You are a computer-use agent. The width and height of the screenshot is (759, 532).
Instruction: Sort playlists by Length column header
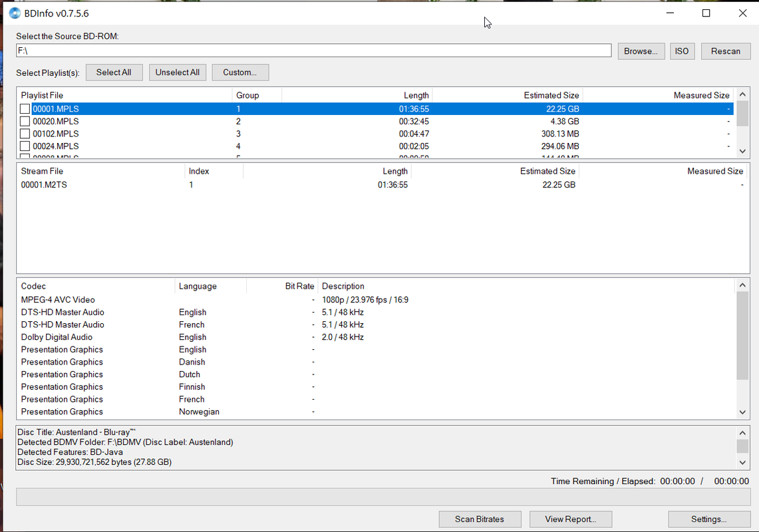(357, 95)
